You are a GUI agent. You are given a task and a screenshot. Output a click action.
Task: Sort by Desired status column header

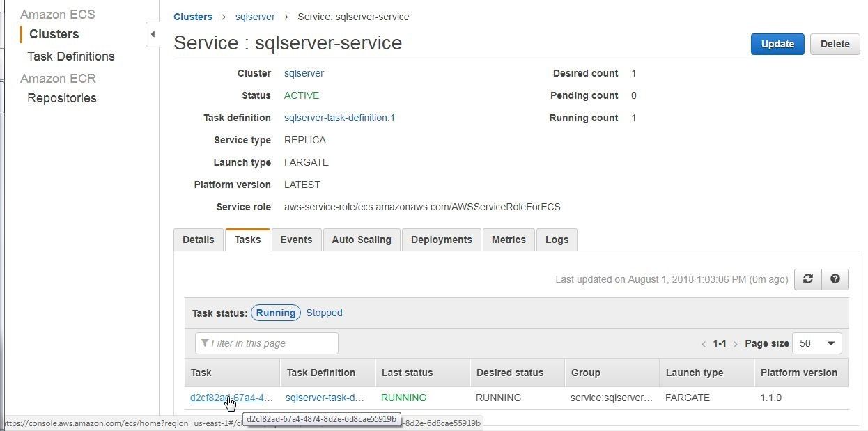pyautogui.click(x=517, y=373)
